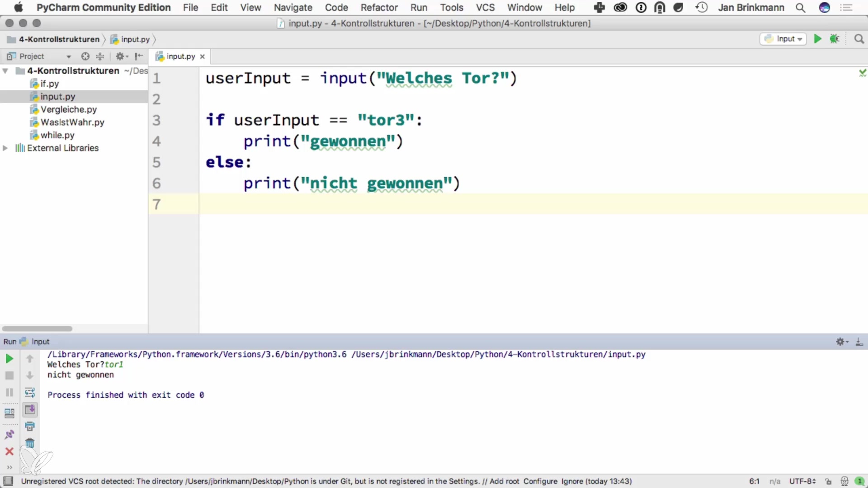Open the input run configuration dropdown
Screen dimensions: 868x488
pyautogui.click(x=783, y=39)
